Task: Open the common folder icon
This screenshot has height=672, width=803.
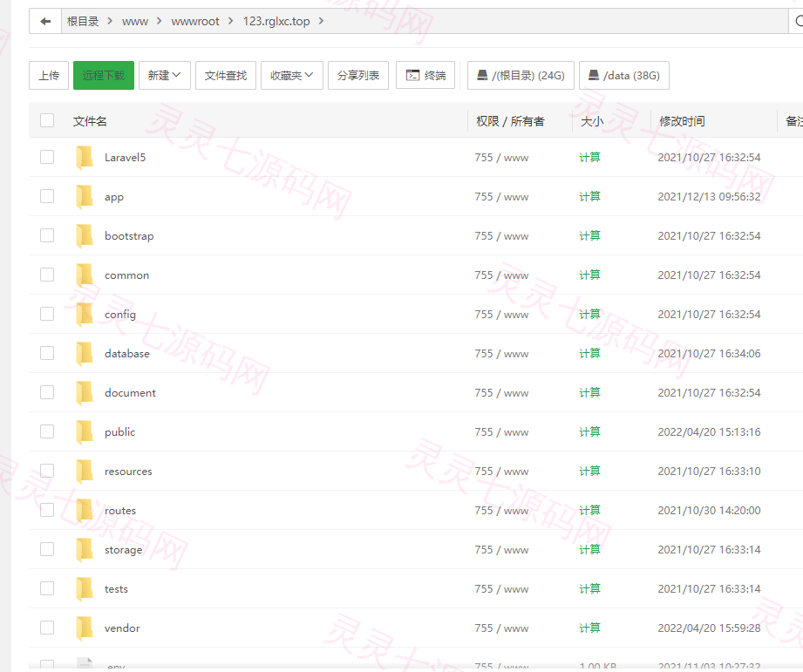Action: coord(85,275)
